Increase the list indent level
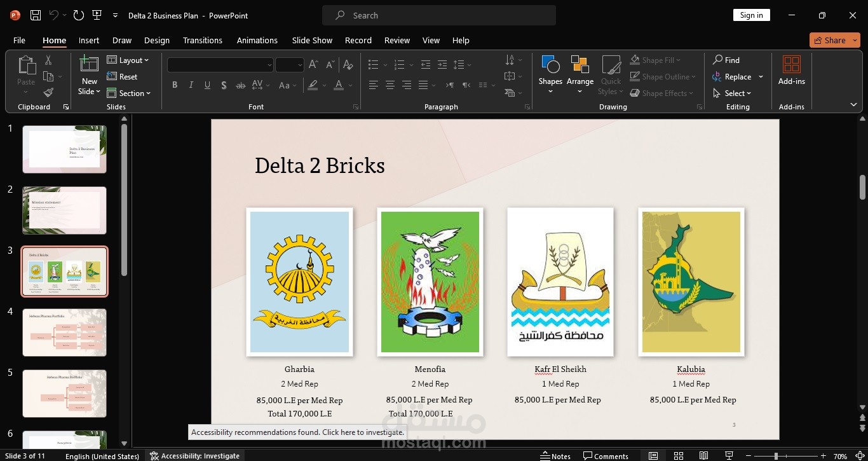This screenshot has height=461, width=868. click(x=442, y=64)
